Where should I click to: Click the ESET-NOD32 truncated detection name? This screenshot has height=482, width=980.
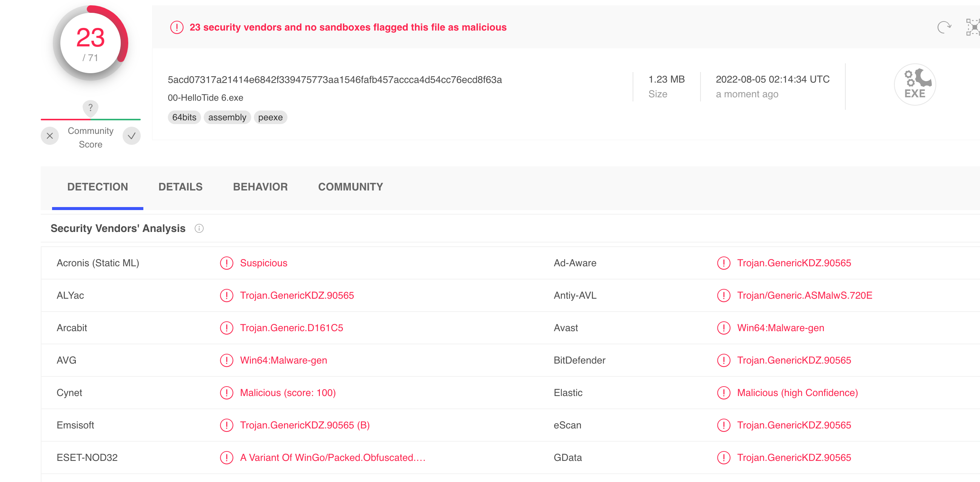(332, 457)
